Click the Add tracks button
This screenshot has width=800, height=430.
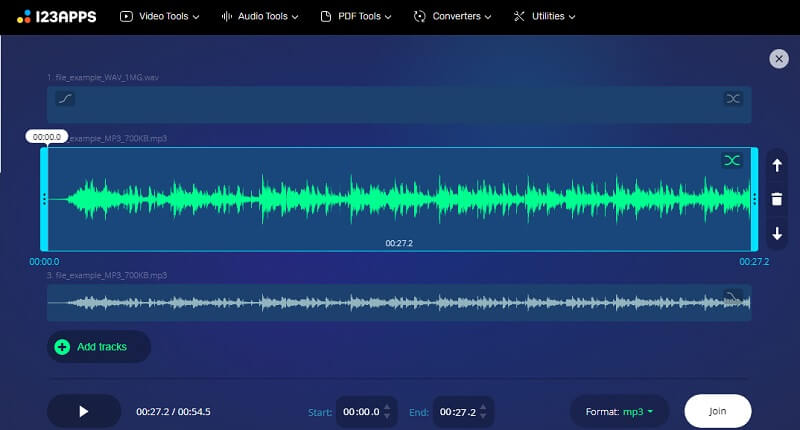coord(99,347)
